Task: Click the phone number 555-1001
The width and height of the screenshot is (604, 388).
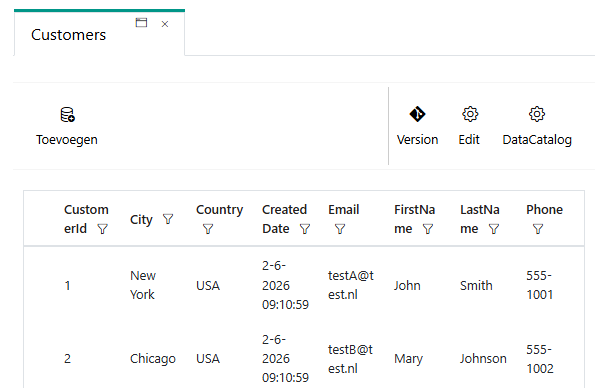Action: point(539,285)
